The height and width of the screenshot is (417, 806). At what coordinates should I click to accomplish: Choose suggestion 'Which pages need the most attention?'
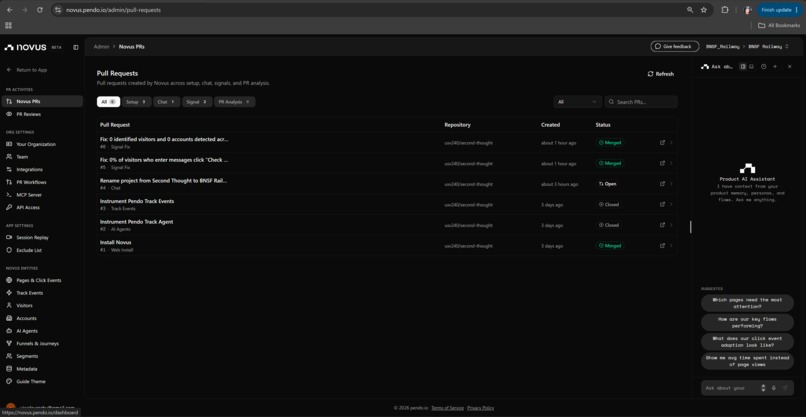coord(747,303)
